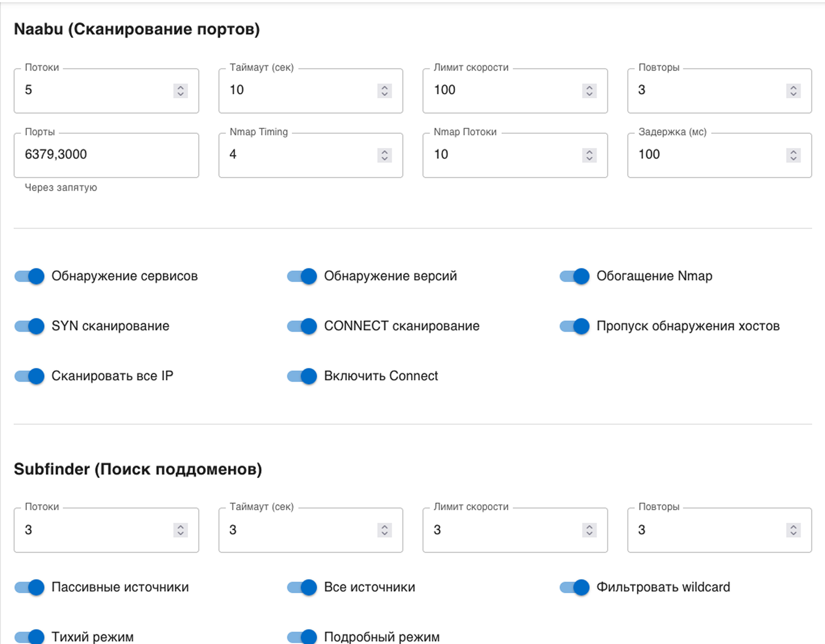825x644 pixels.
Task: Focus the Naabu Повторы number field
Action: (707, 90)
